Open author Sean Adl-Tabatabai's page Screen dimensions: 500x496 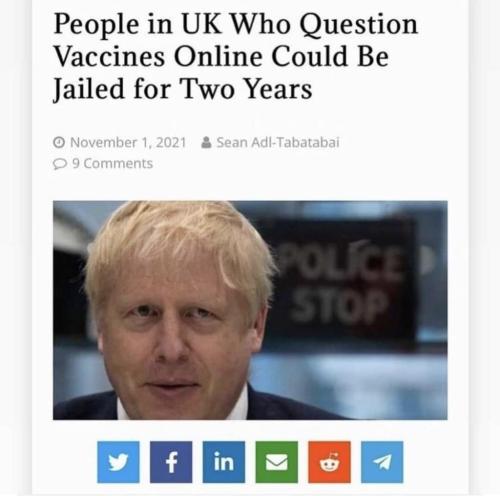pyautogui.click(x=278, y=142)
